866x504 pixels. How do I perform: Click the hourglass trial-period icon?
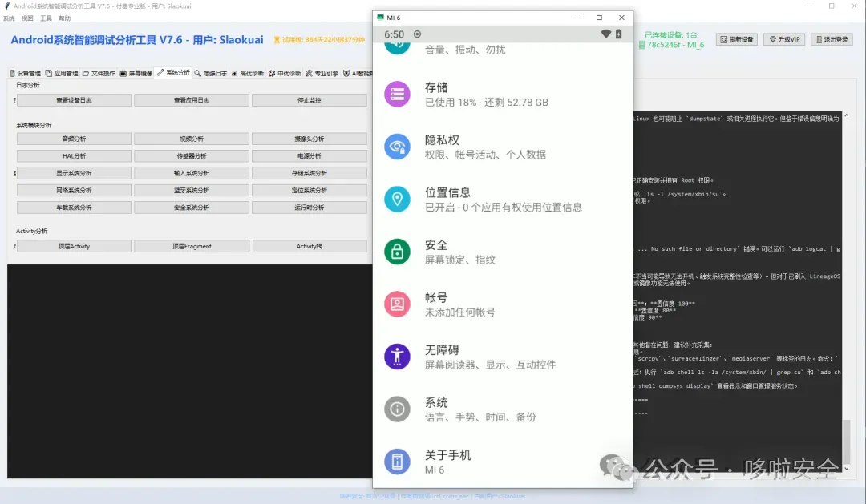tap(277, 40)
